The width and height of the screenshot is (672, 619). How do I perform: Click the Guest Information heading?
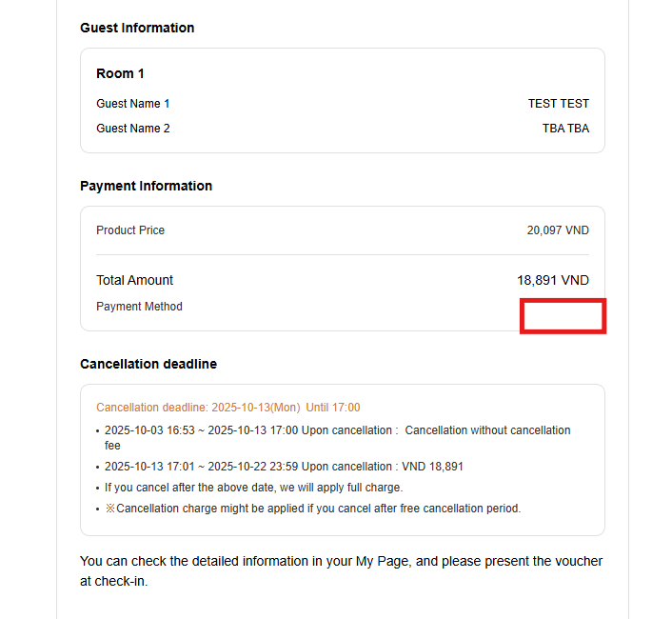point(137,28)
